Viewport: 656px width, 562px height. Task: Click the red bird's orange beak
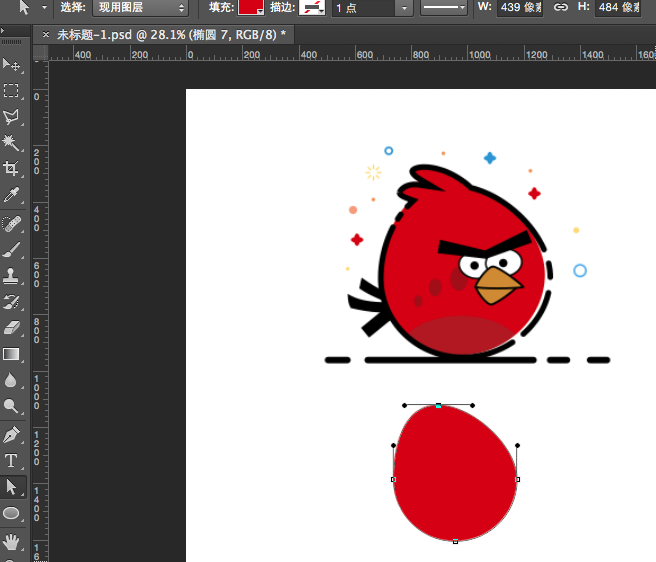(x=497, y=285)
